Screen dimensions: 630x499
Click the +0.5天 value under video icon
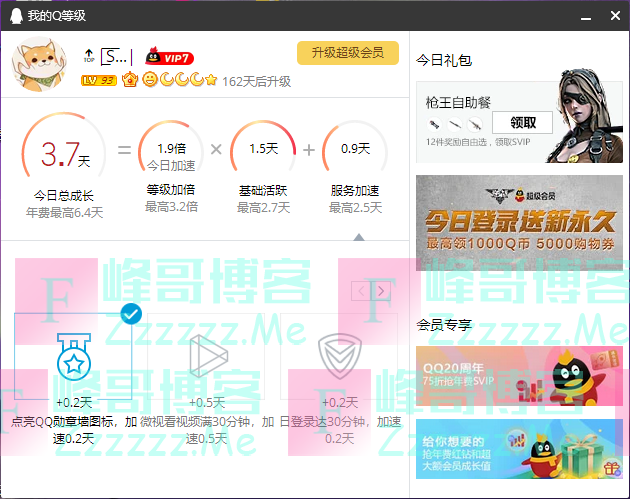click(x=207, y=403)
